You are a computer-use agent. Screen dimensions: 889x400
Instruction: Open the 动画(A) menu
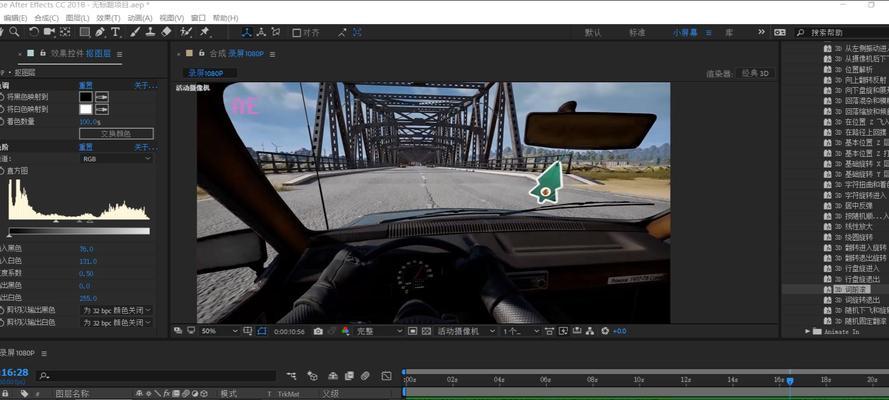139,18
